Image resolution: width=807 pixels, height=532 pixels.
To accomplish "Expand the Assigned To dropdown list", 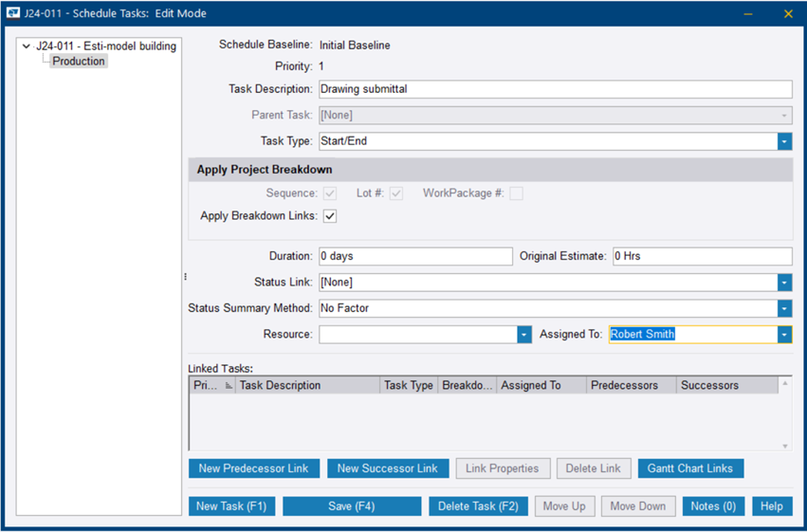I will point(784,335).
